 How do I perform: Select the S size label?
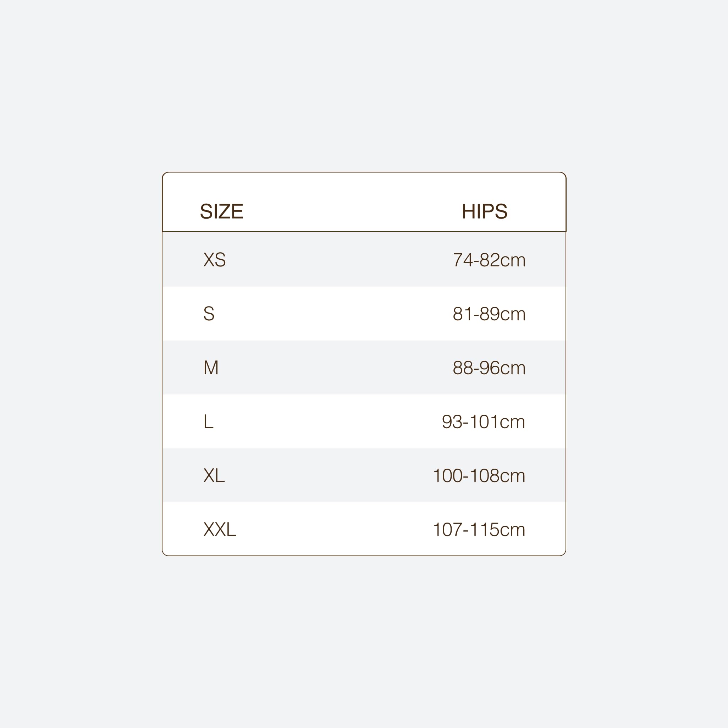point(209,313)
